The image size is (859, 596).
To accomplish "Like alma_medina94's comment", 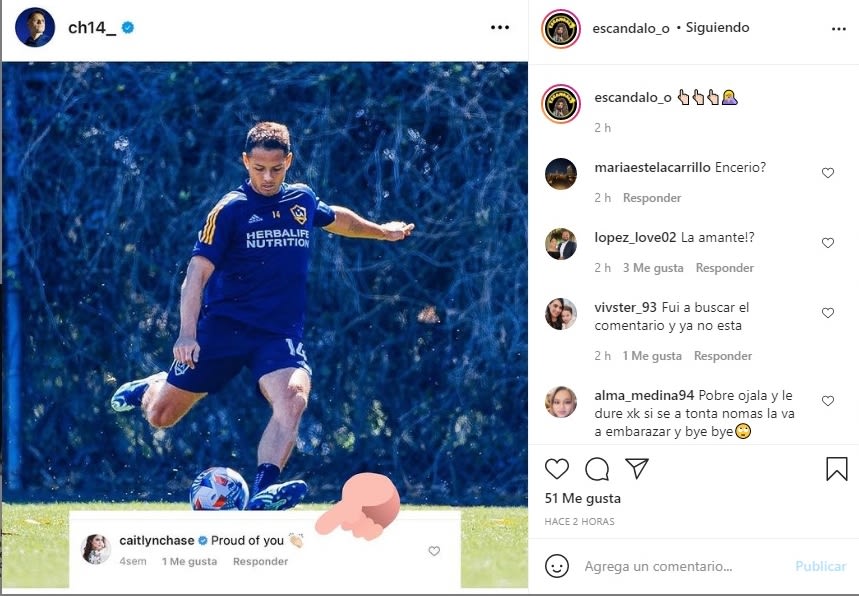I will pos(827,401).
